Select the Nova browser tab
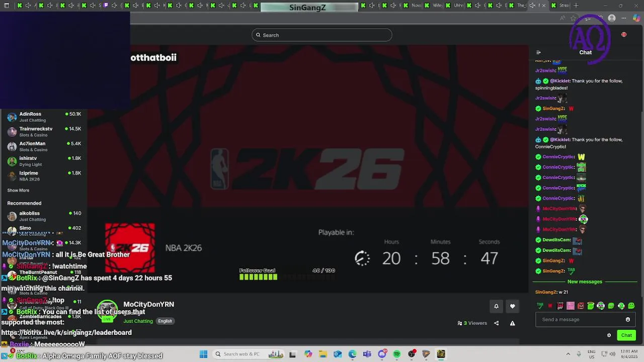 413,6
